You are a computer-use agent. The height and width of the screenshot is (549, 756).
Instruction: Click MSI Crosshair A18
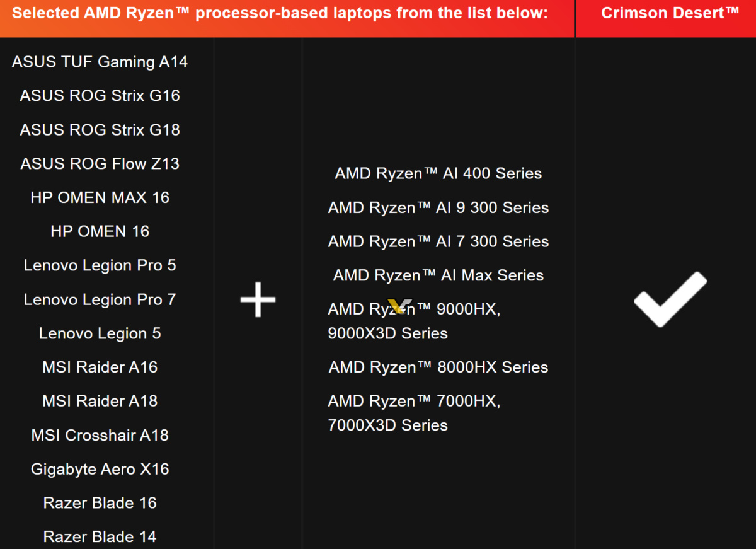(100, 435)
